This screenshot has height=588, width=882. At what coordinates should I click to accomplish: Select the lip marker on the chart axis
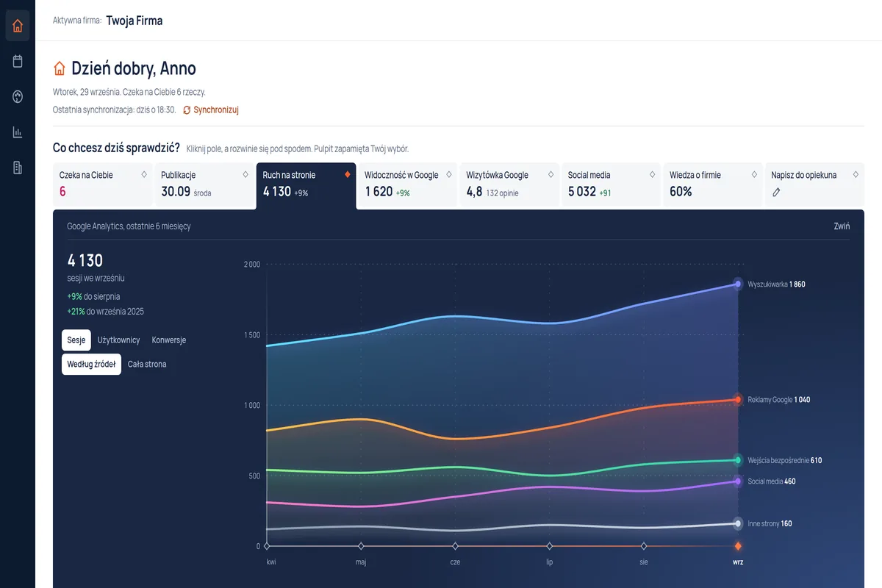tap(550, 546)
